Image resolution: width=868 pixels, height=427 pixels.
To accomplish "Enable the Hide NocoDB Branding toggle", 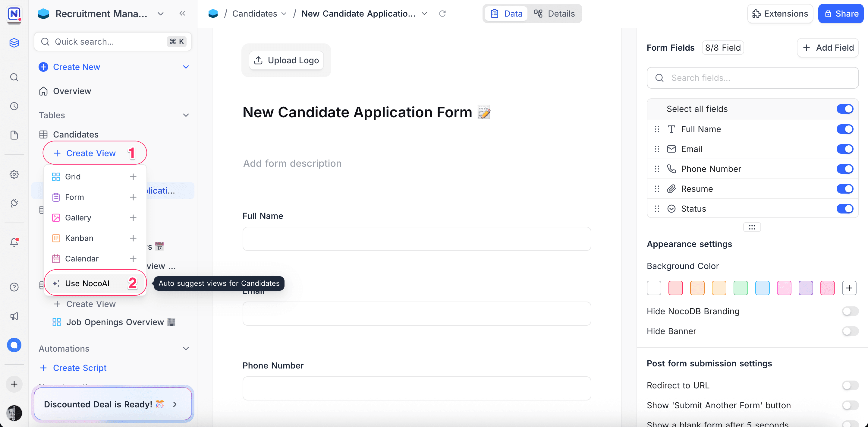I will point(850,311).
